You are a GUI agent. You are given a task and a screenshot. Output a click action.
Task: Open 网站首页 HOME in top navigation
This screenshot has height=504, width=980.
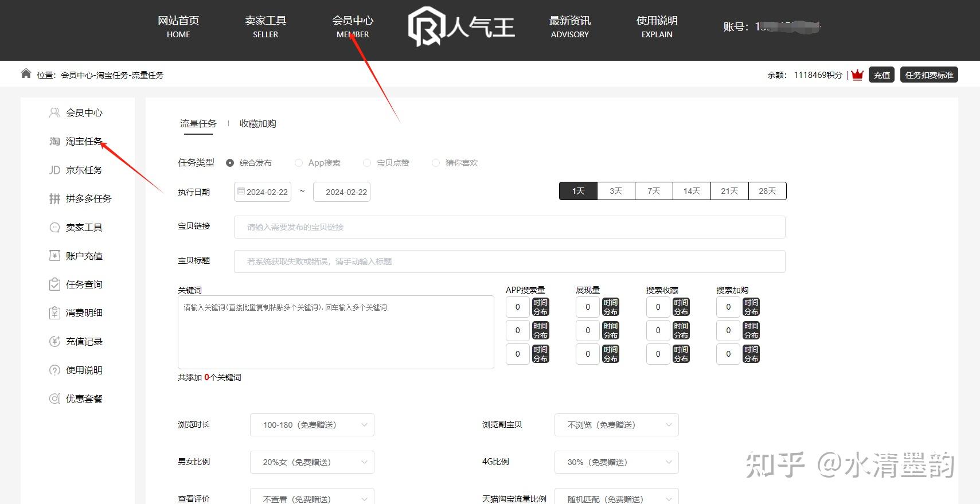pyautogui.click(x=178, y=26)
